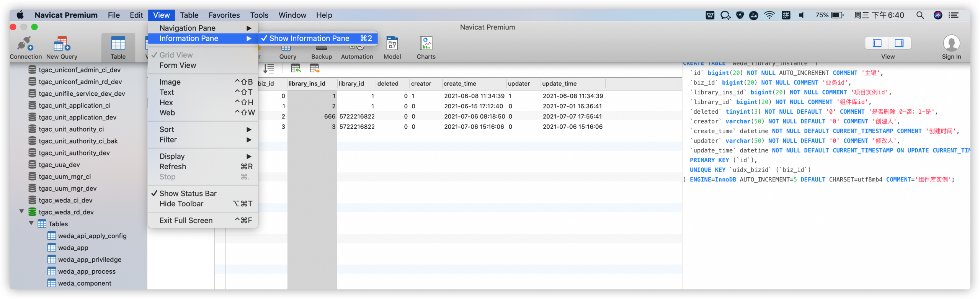The width and height of the screenshot is (980, 299).
Task: Open the Edit menu
Action: tap(136, 15)
